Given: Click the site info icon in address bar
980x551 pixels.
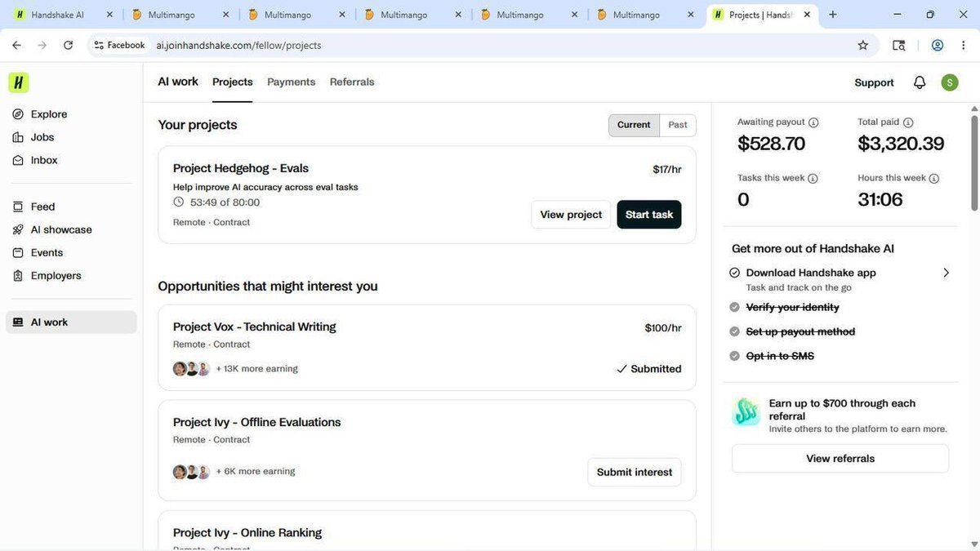Looking at the screenshot, I should point(99,46).
